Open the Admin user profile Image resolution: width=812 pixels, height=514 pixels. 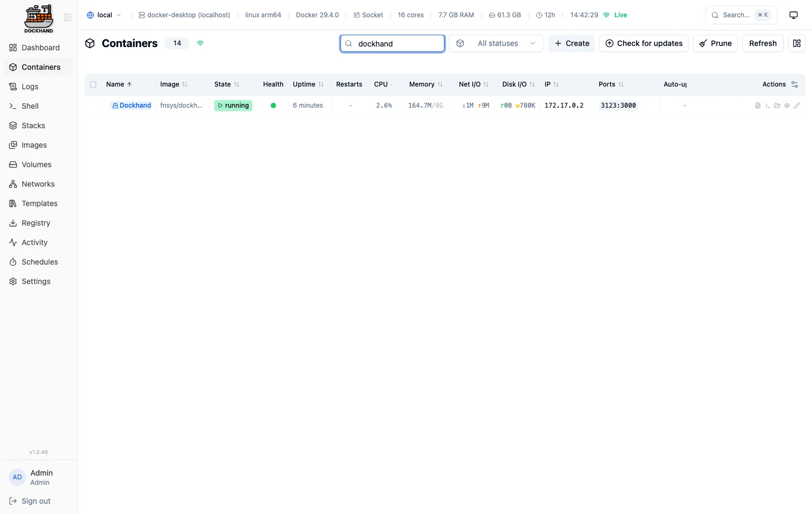(x=38, y=477)
